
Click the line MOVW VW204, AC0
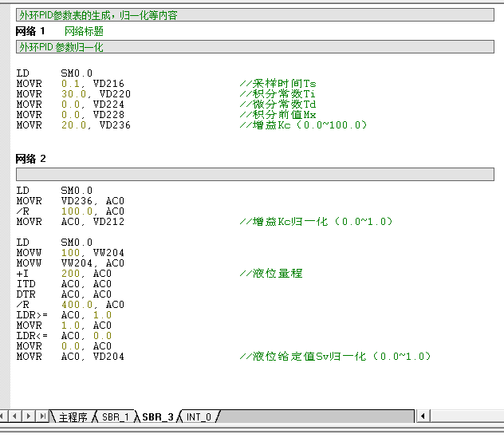pos(70,262)
